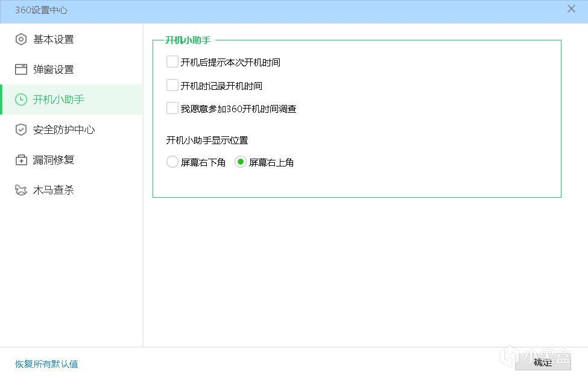Click the 开机小助手 clock icon
Screen dimensions: 588x377
coord(21,100)
